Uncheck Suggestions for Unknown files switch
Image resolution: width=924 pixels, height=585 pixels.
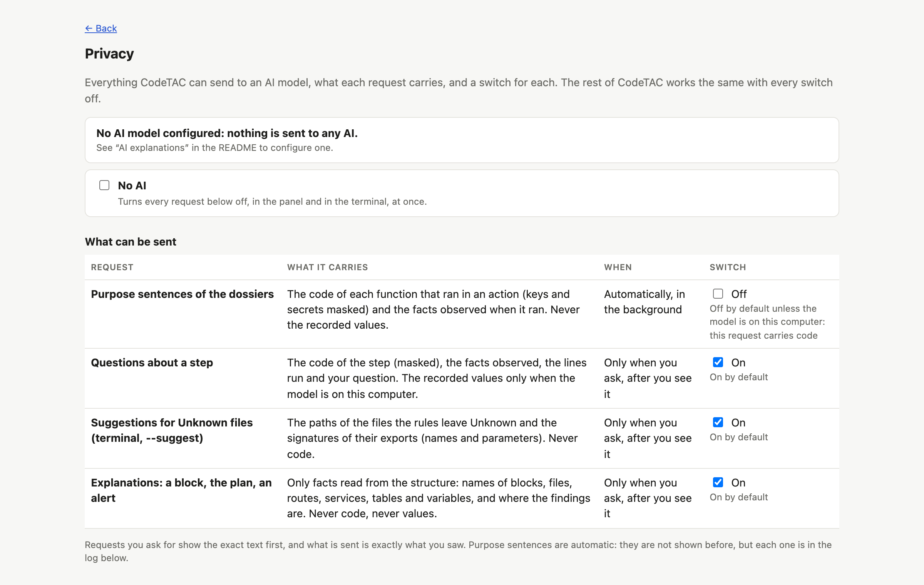[x=718, y=422]
